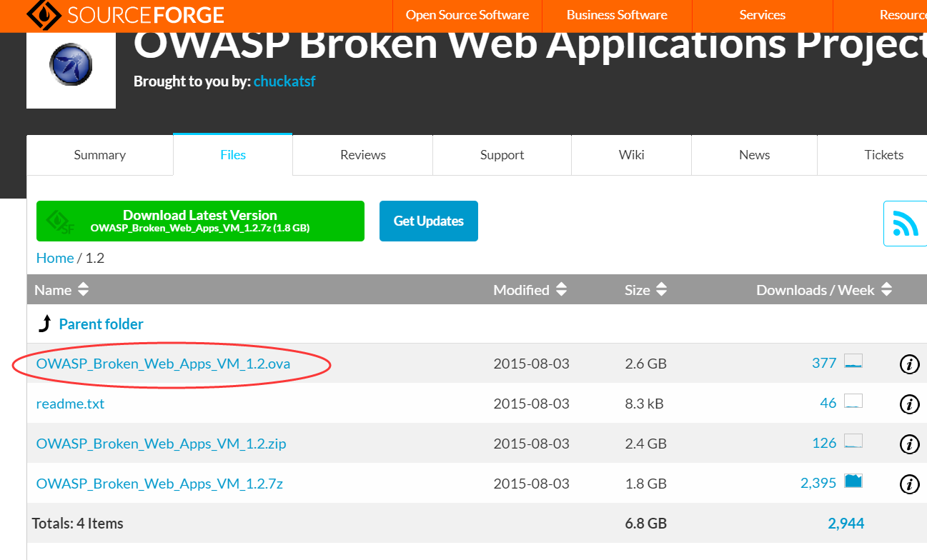
Task: Click the info icon for readme.txt
Action: pos(909,404)
